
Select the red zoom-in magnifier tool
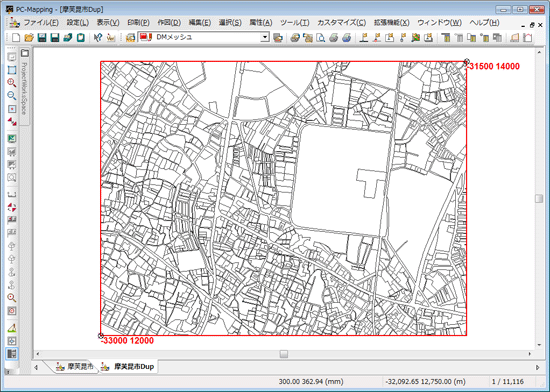12,83
